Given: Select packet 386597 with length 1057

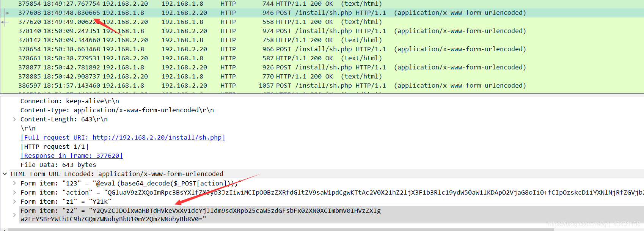Looking at the screenshot, I should [322, 85].
